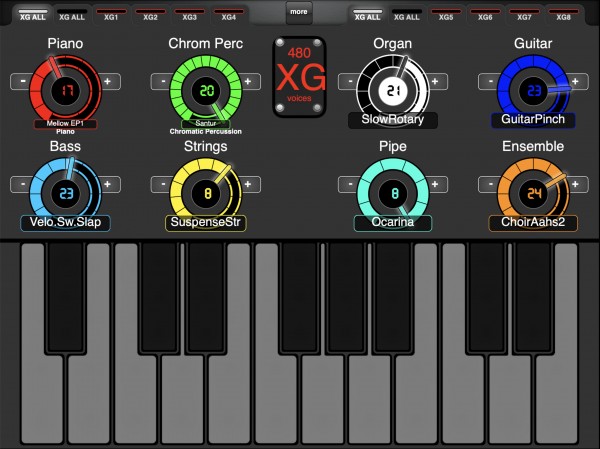Click the green Chrom Perc dial showing 20
600x449 pixels.
[x=206, y=91]
